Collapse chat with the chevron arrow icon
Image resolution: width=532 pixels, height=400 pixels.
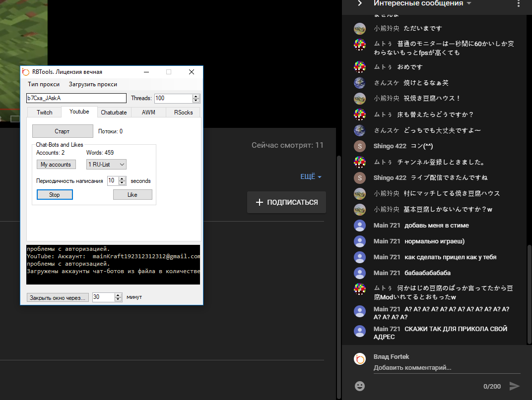click(x=360, y=3)
